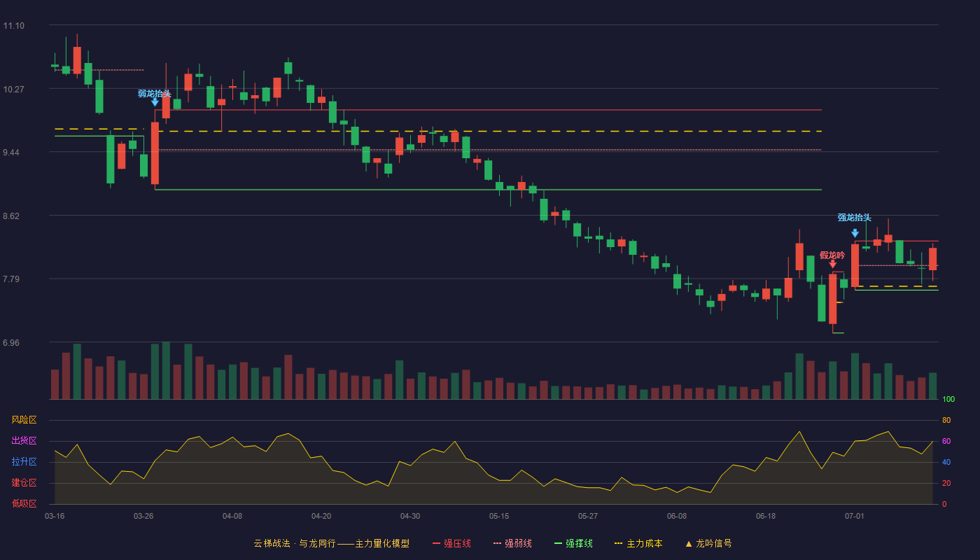Screen dimensions: 980x560
Task: Click the 6.96 price axis label
Action: [11, 343]
